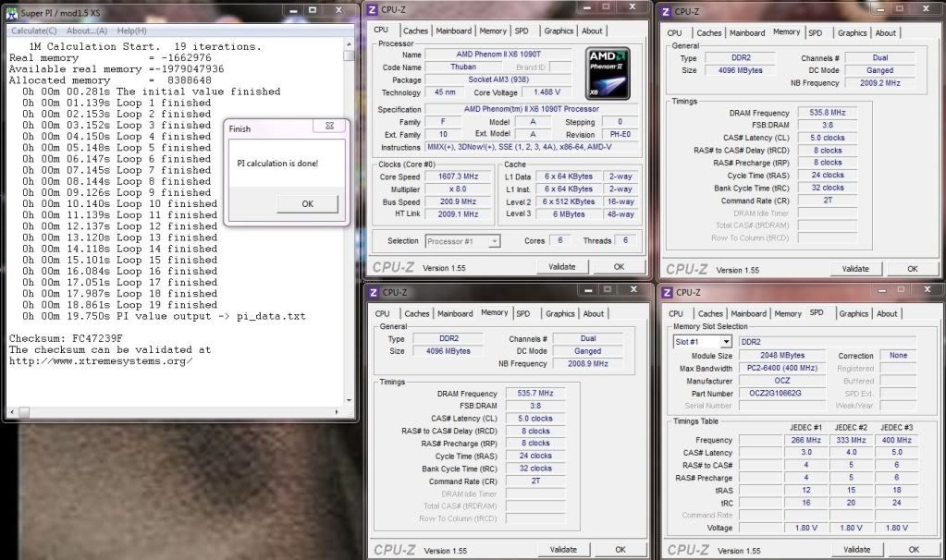
Task: Select Caches tab in CPU-Z window showing 535.7 MHz DRAM
Action: point(417,313)
